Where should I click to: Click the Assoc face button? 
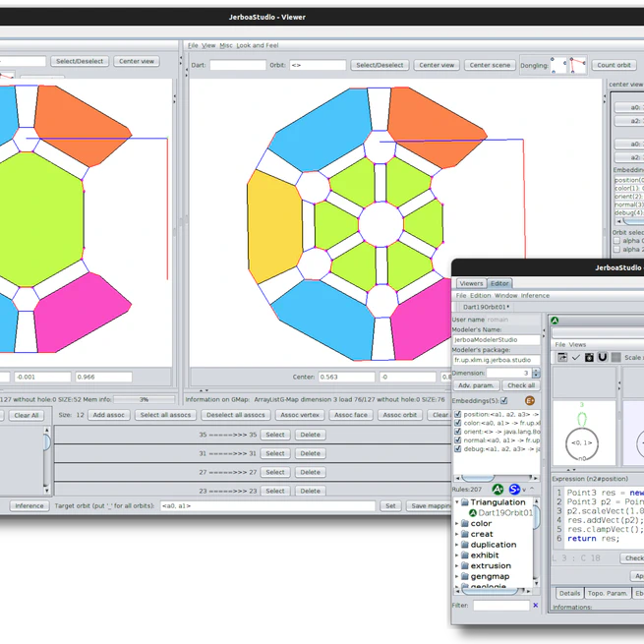351,415
